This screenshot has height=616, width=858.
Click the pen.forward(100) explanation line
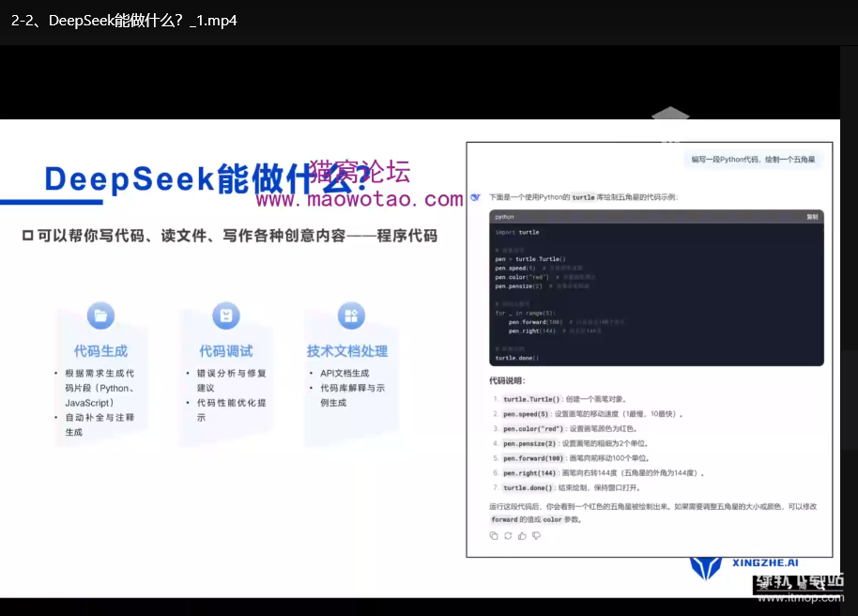click(572, 458)
